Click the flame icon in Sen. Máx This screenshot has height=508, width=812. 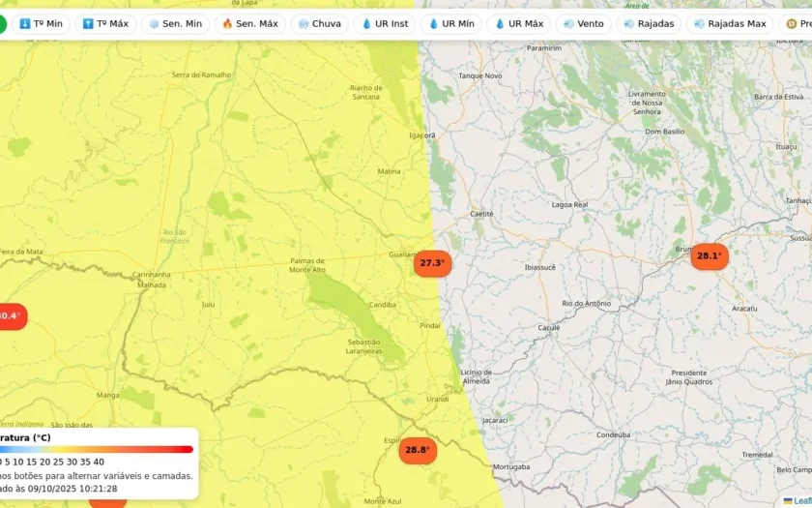click(227, 24)
